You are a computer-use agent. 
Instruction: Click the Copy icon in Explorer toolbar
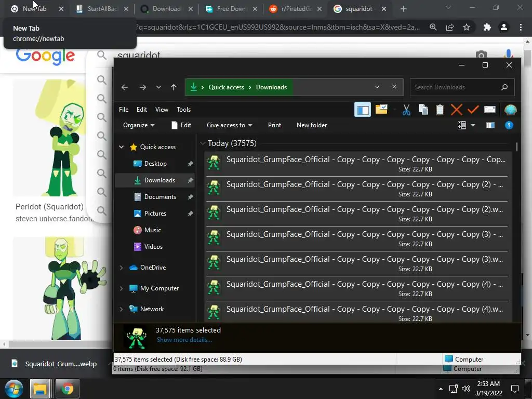pyautogui.click(x=423, y=110)
